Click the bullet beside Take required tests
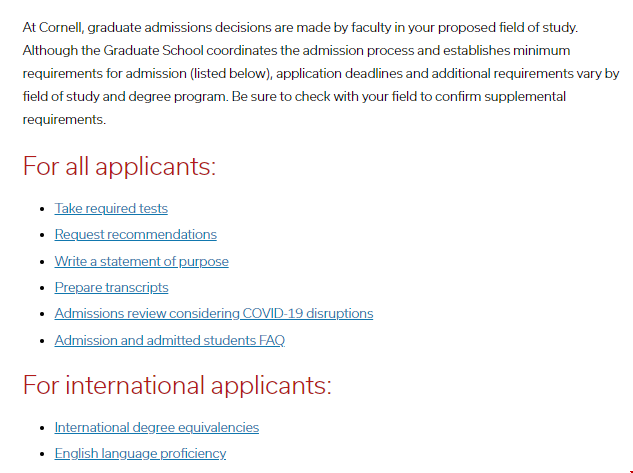 pyautogui.click(x=42, y=209)
